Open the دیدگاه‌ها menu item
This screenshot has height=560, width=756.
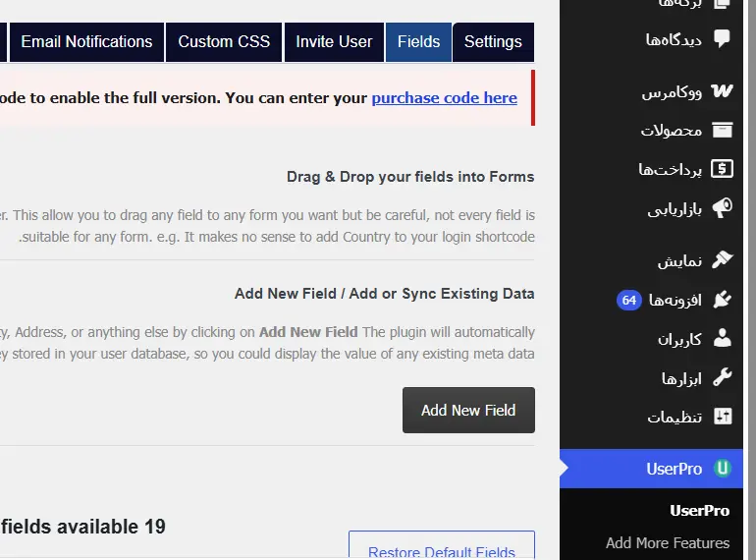(674, 39)
